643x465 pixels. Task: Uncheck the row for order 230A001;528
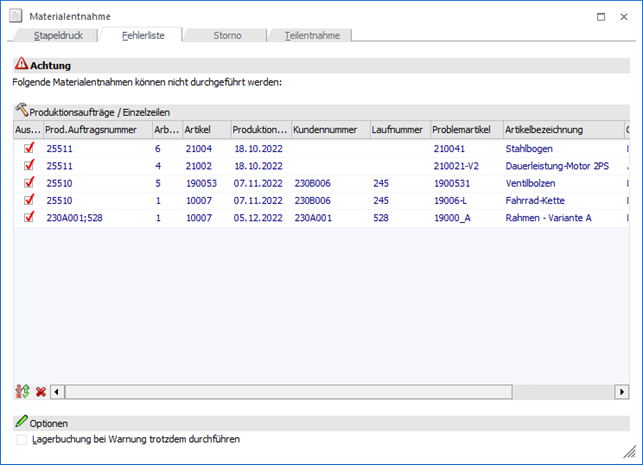click(29, 218)
